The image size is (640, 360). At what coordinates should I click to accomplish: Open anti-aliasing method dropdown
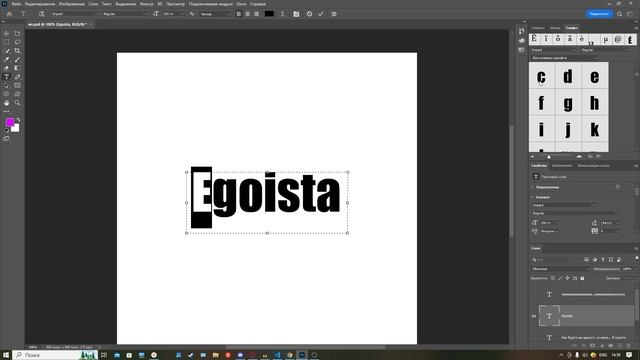(x=215, y=14)
